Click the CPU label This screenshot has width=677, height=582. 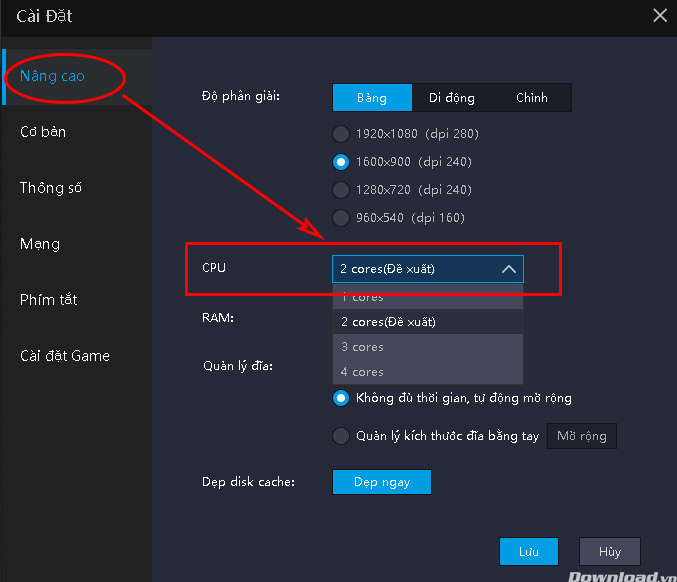coord(214,268)
